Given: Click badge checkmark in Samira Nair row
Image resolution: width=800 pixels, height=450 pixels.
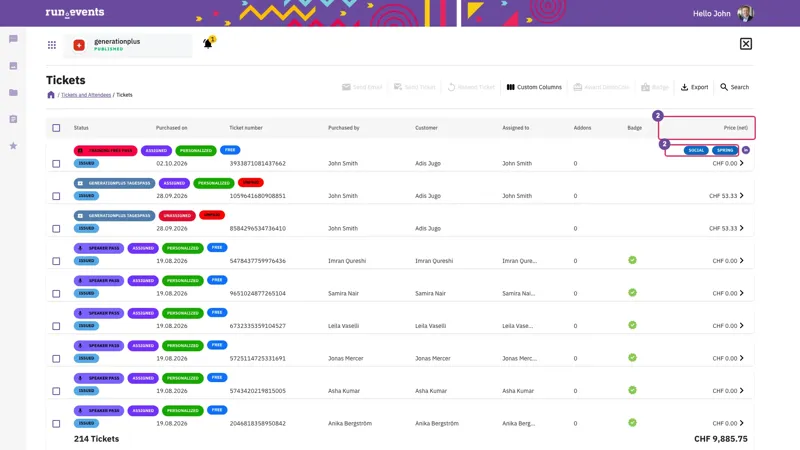Looking at the screenshot, I should (632, 293).
